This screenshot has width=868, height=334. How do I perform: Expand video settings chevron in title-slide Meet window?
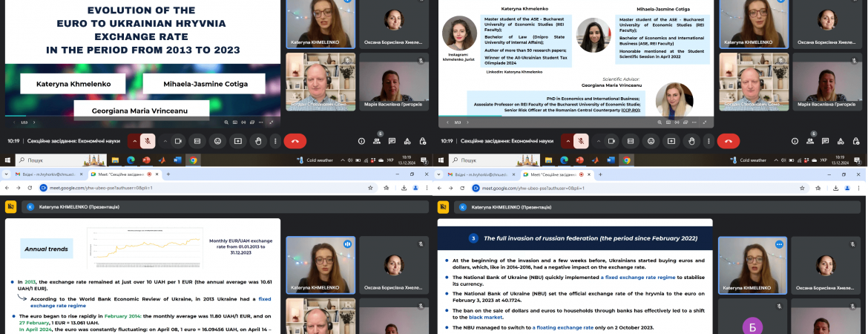(165, 141)
